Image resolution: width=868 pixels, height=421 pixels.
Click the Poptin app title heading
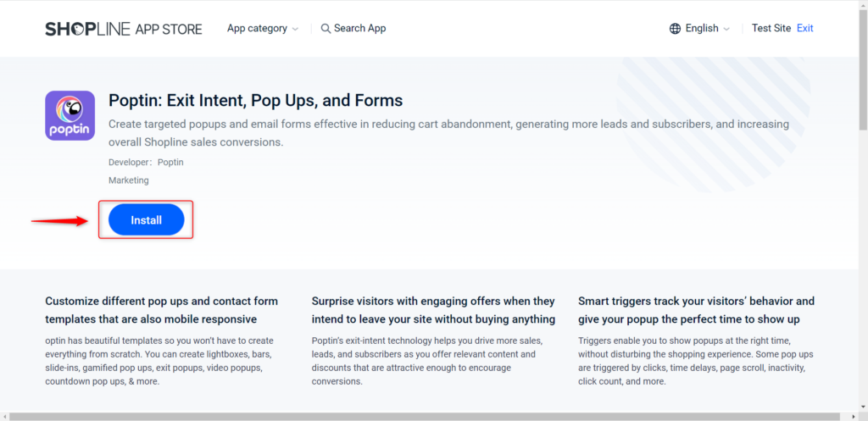pyautogui.click(x=255, y=101)
